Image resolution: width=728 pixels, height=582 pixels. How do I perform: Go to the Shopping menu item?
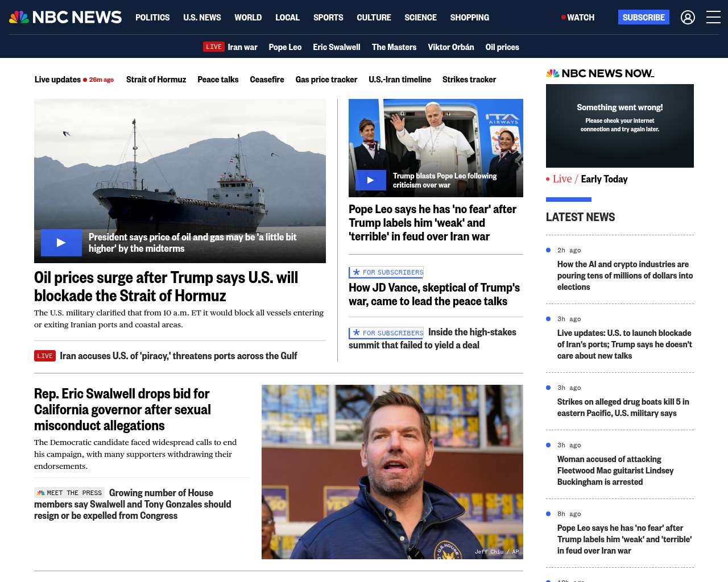(469, 18)
